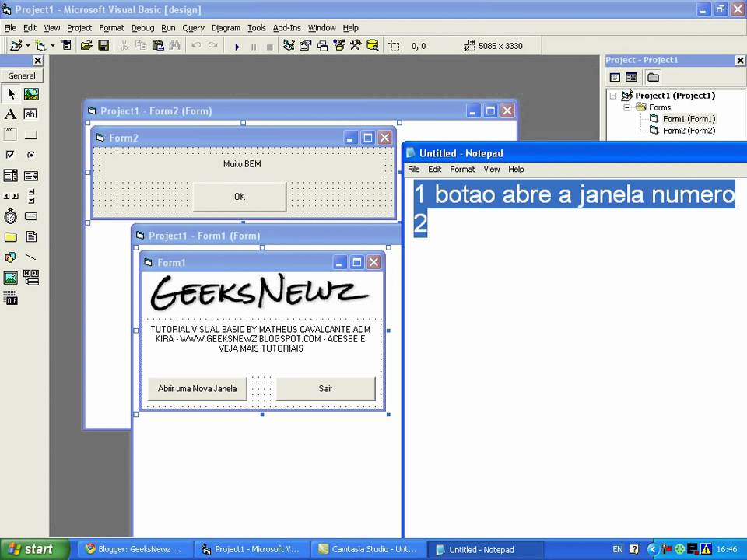
Task: Select the TextBox control tool
Action: click(31, 114)
